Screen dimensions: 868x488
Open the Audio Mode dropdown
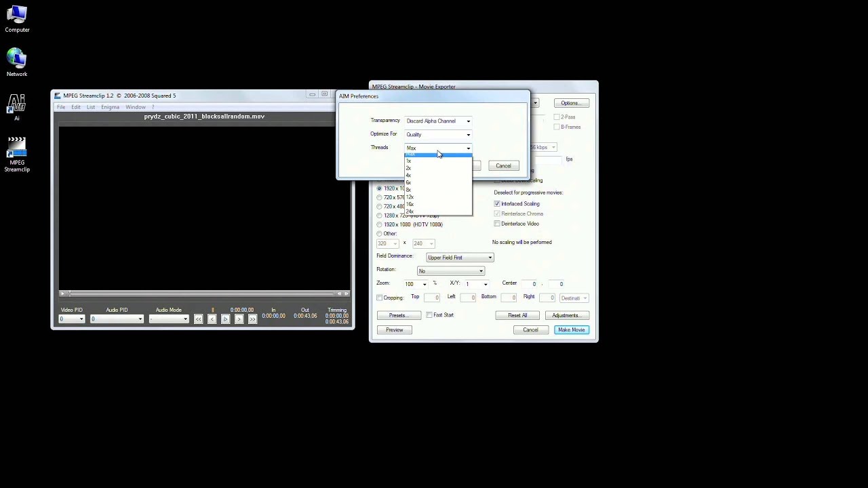coord(168,319)
